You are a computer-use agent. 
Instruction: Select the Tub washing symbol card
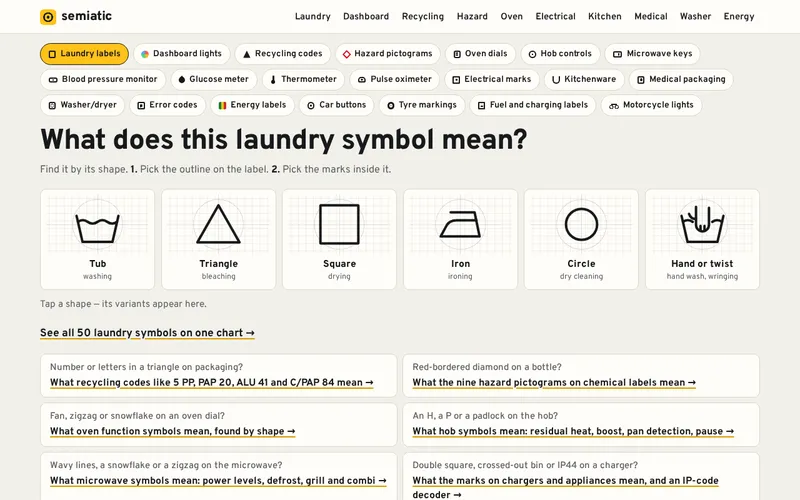(x=97, y=239)
